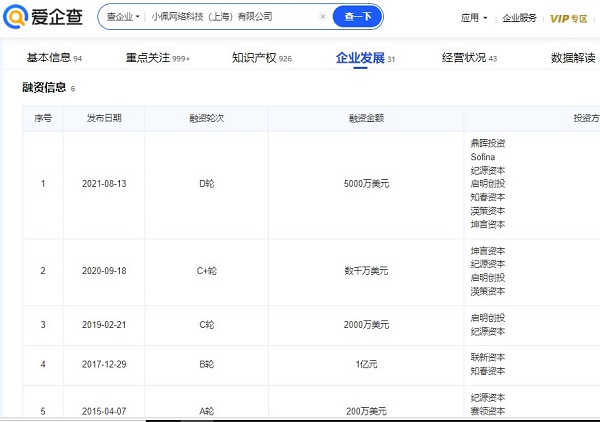
Task: Open 启明创投 in the D轮 row
Action: [488, 184]
